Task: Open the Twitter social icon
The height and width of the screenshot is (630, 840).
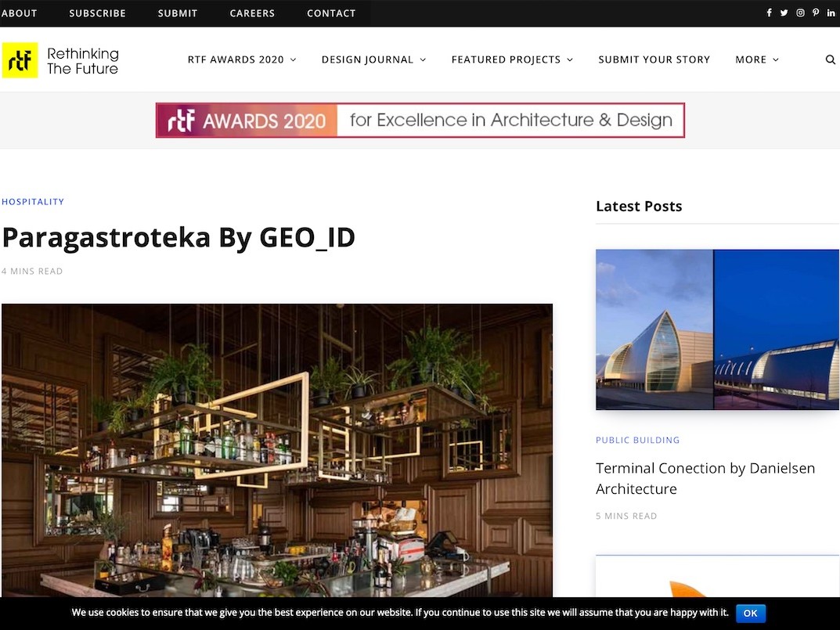Action: click(x=784, y=13)
